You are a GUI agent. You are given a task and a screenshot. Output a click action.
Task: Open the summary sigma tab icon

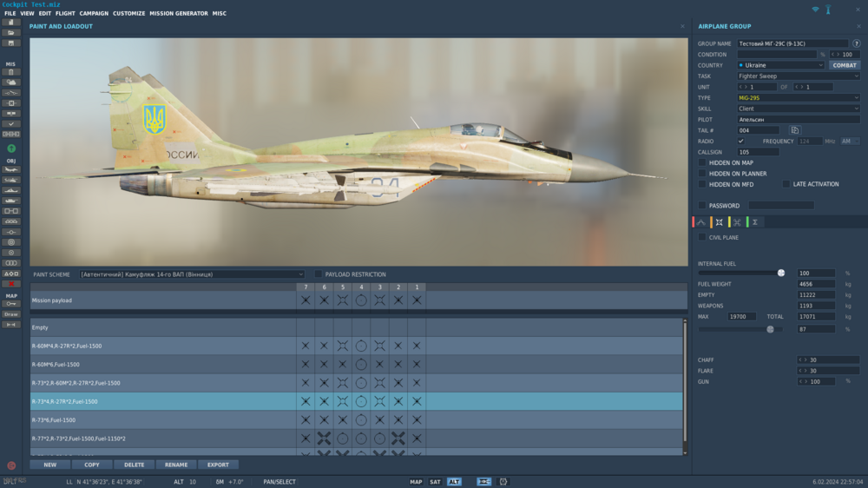click(x=754, y=222)
